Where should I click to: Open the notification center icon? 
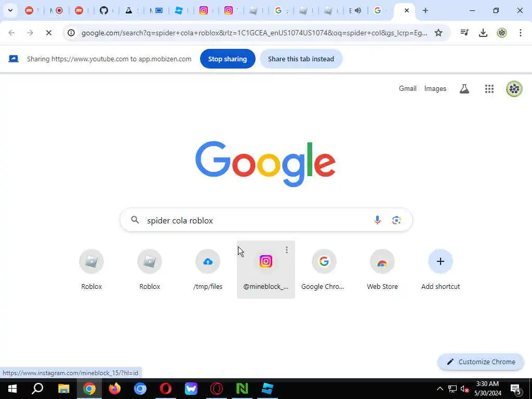coord(516,389)
